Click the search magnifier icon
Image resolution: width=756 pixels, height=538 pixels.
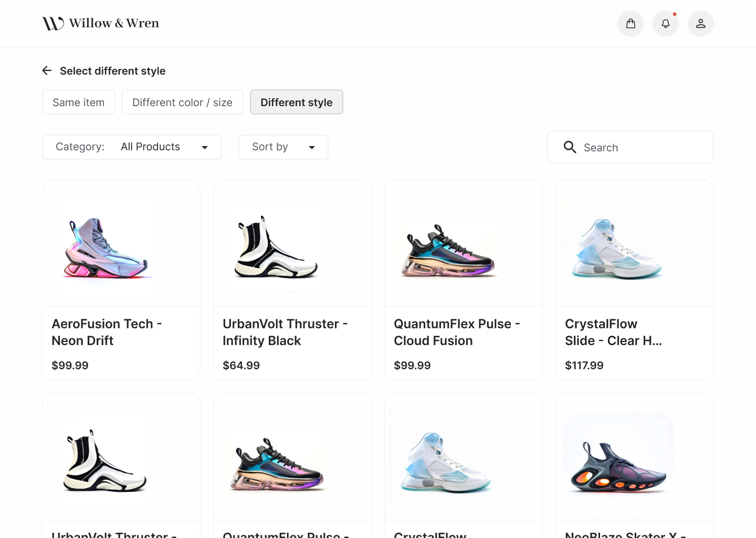pyautogui.click(x=570, y=147)
